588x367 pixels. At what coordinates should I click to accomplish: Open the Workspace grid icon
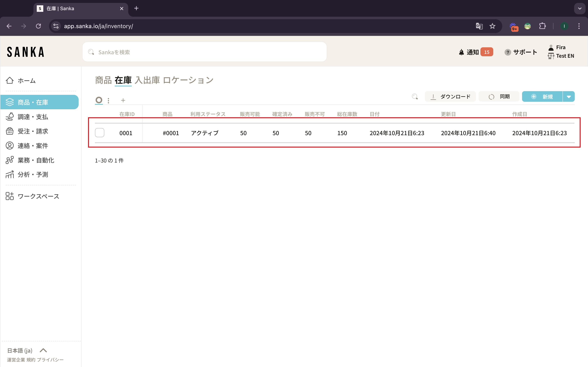tap(10, 196)
